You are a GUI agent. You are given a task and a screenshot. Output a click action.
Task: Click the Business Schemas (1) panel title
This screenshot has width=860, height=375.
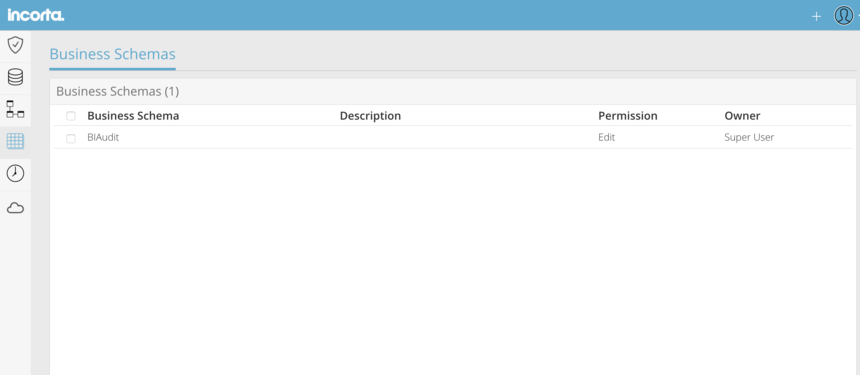tap(118, 92)
